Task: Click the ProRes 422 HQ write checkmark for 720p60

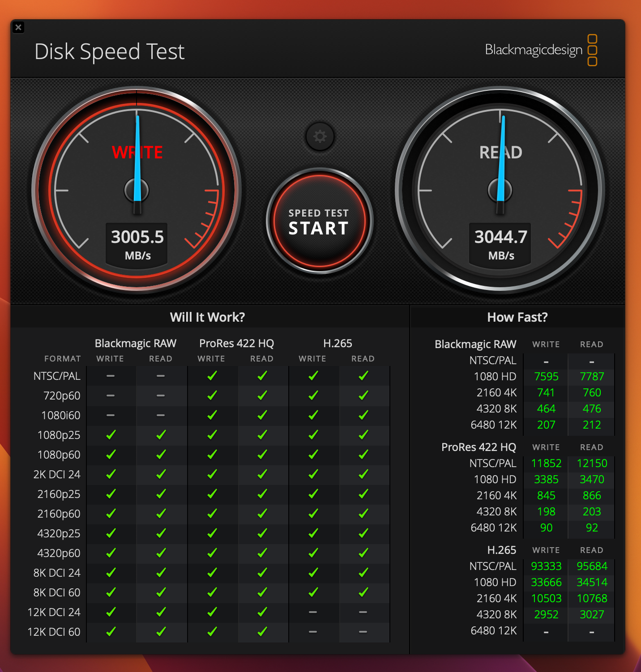Action: (212, 396)
